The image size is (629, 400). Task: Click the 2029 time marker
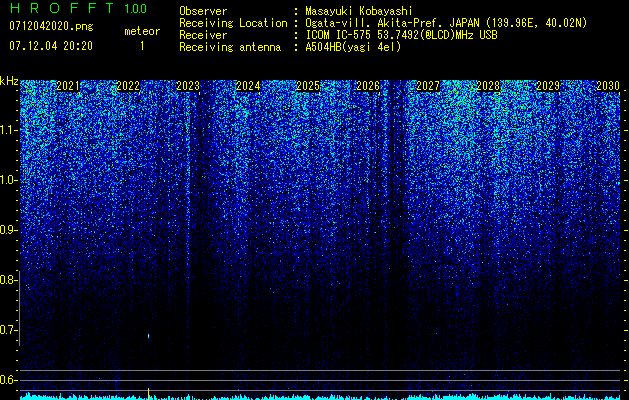548,86
